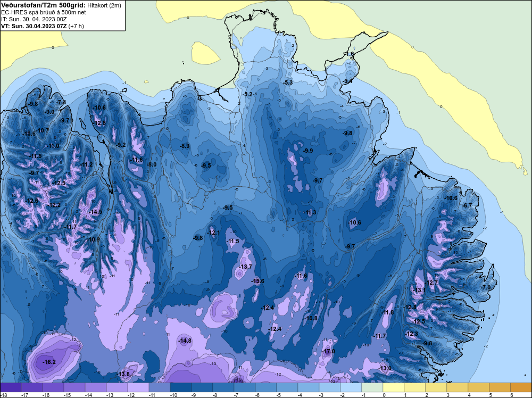The height and width of the screenshot is (398, 532).
Task: Select the legend color swatch labeled -14
Action: pos(96,387)
